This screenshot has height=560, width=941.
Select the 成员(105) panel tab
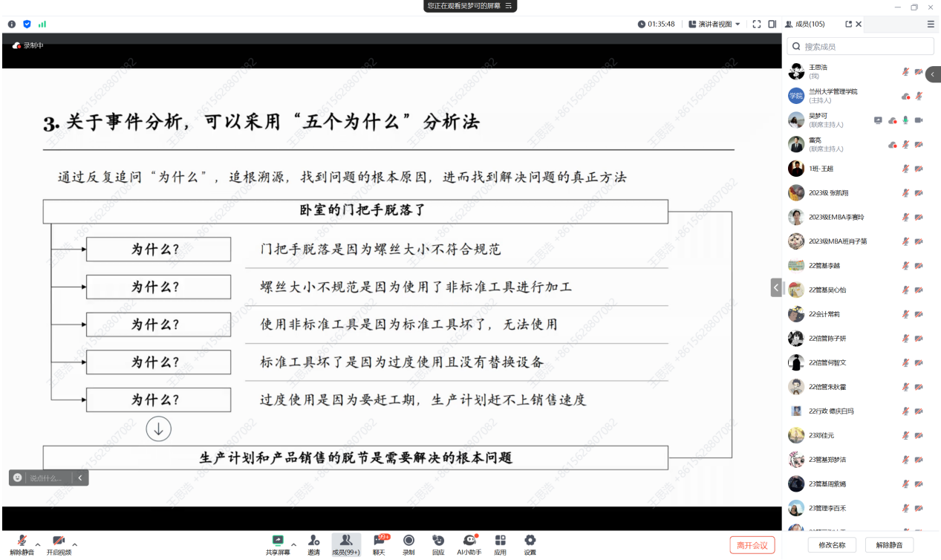[805, 24]
